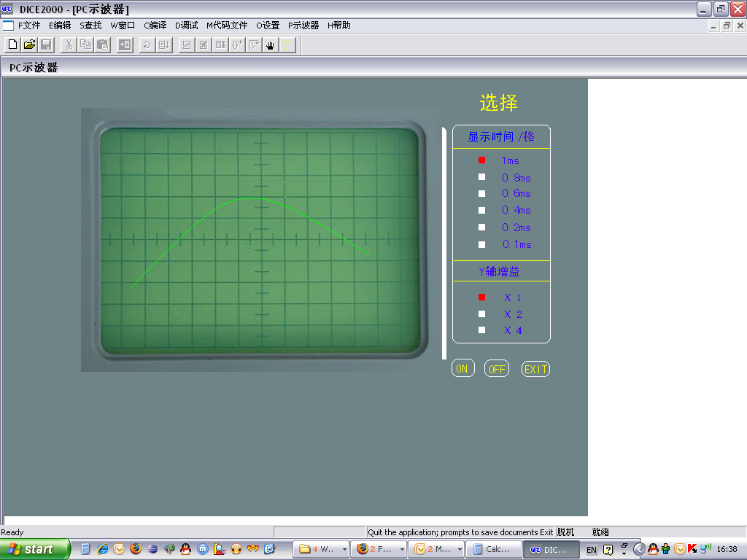Open Internet Explorer from quick launch
The width and height of the screenshot is (747, 560).
tap(102, 549)
